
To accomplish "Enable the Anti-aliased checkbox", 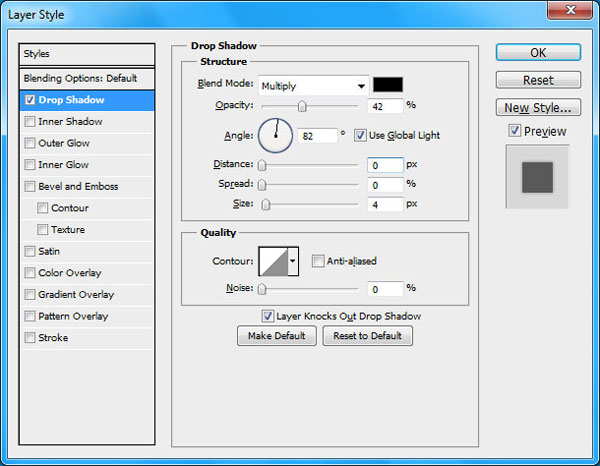I will point(318,261).
